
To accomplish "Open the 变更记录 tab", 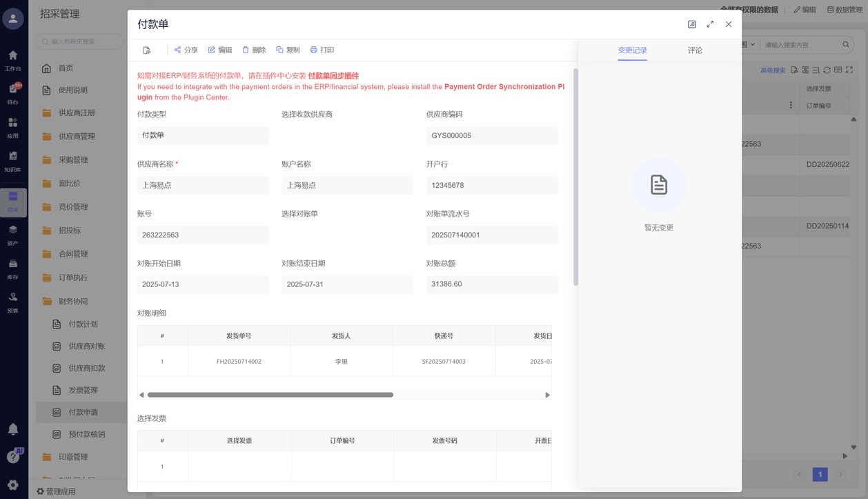I will [632, 50].
